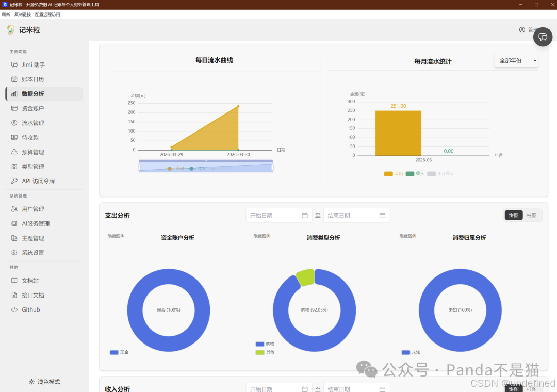Click the 浅色模式 sun icon
The image size is (557, 392).
coord(31,382)
